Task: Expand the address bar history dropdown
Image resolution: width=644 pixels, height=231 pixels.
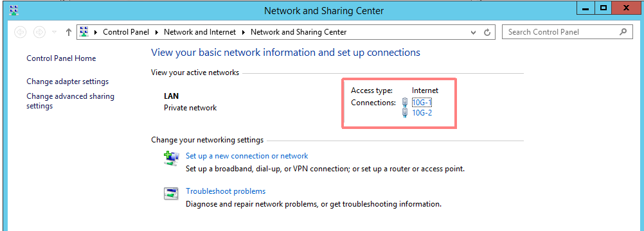Action: pos(474,33)
